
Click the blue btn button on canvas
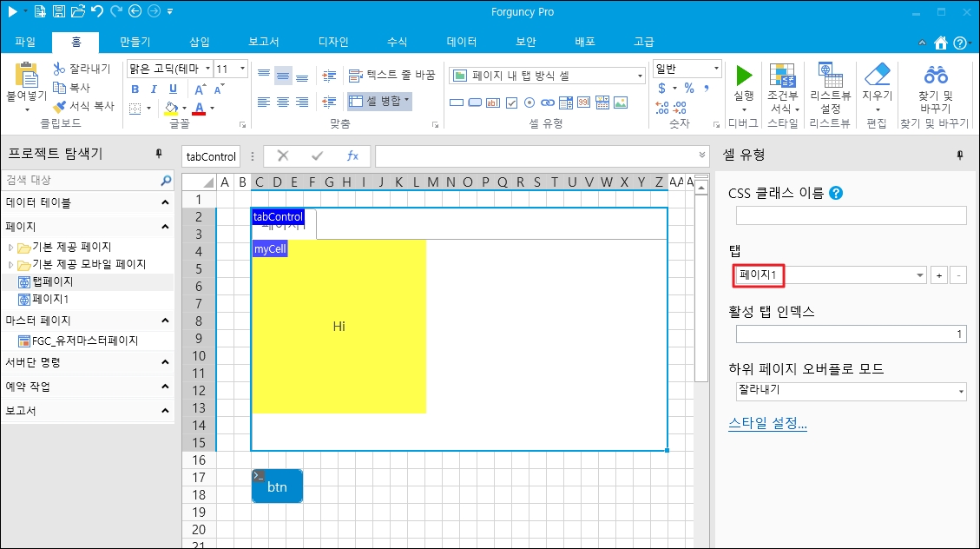[277, 486]
